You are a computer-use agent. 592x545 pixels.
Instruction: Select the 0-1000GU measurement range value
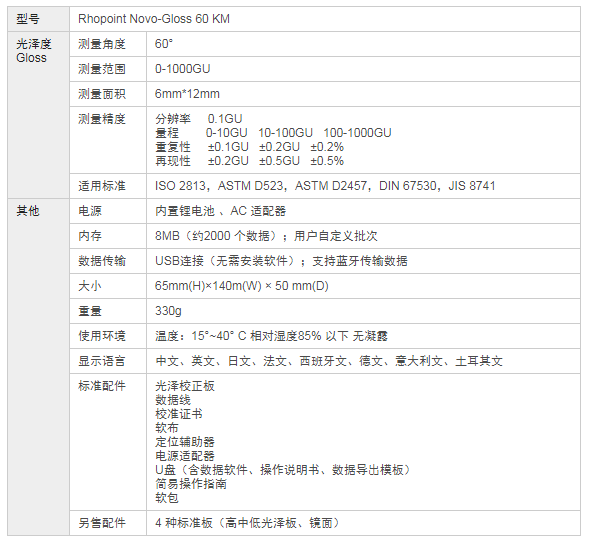coord(182,69)
